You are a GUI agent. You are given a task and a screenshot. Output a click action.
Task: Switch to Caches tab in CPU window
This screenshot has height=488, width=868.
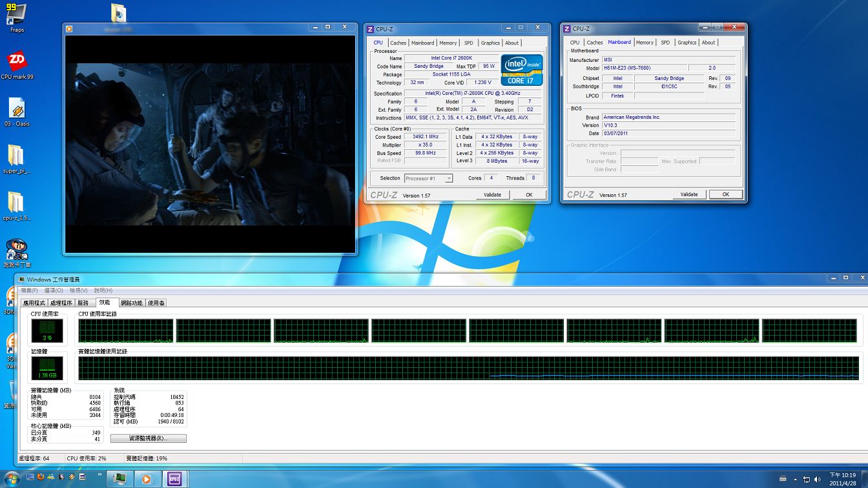coord(398,43)
